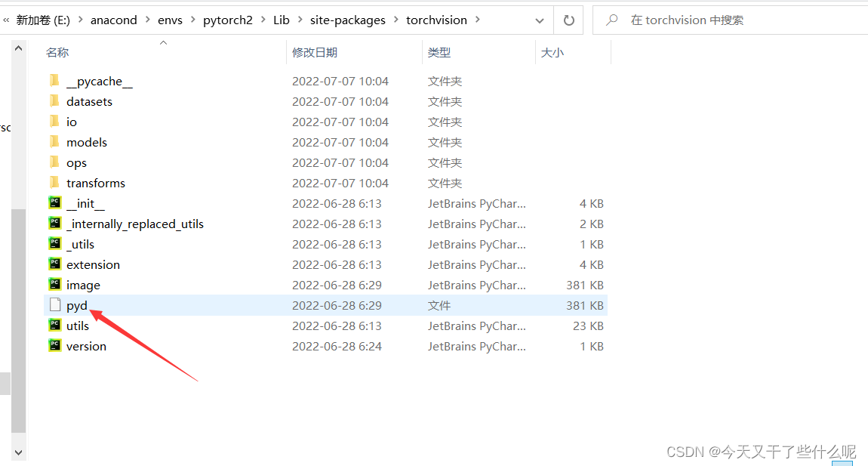Image resolution: width=868 pixels, height=466 pixels.
Task: Select the pyd file name
Action: pyautogui.click(x=77, y=306)
